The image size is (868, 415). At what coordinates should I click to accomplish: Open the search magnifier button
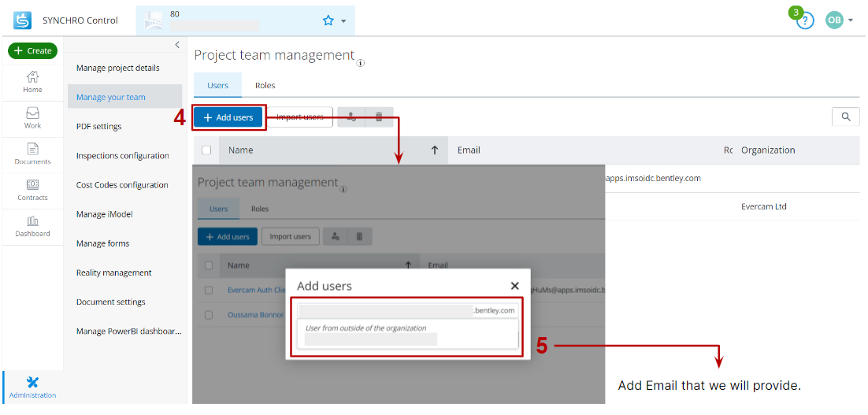click(x=846, y=117)
